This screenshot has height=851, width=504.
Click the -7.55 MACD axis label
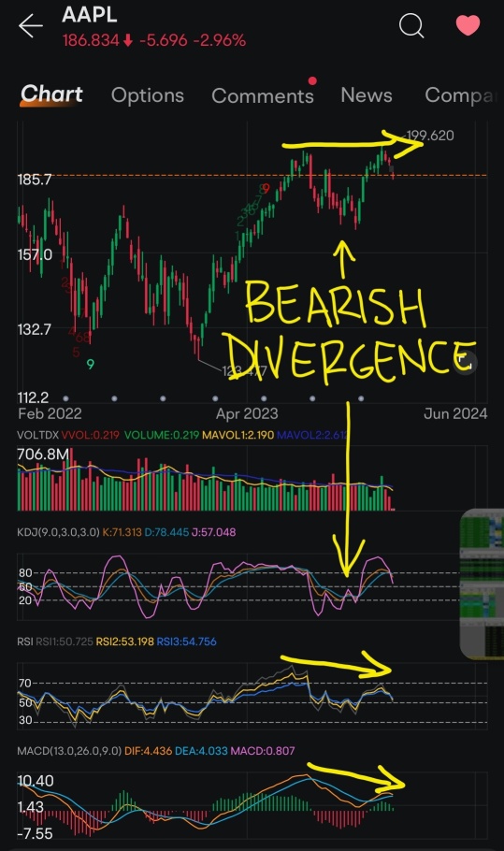click(x=36, y=833)
